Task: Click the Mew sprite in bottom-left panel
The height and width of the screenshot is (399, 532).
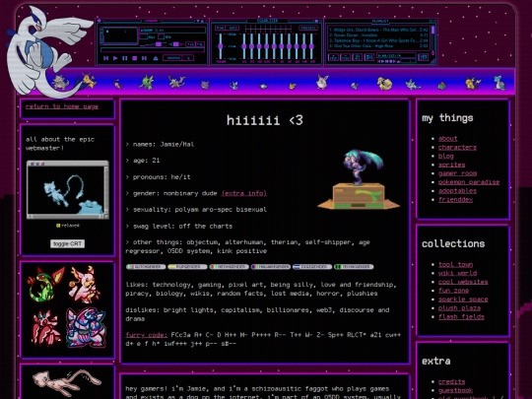Action: (x=67, y=382)
